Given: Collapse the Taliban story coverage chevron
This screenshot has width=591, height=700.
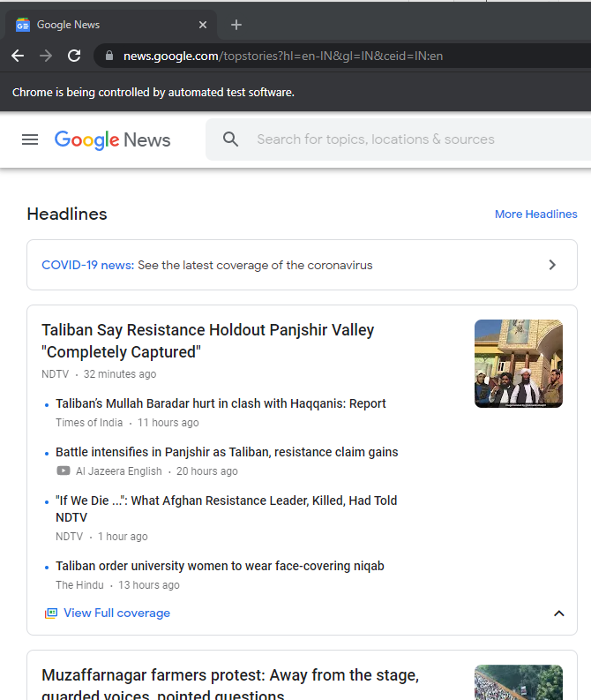Looking at the screenshot, I should click(558, 613).
